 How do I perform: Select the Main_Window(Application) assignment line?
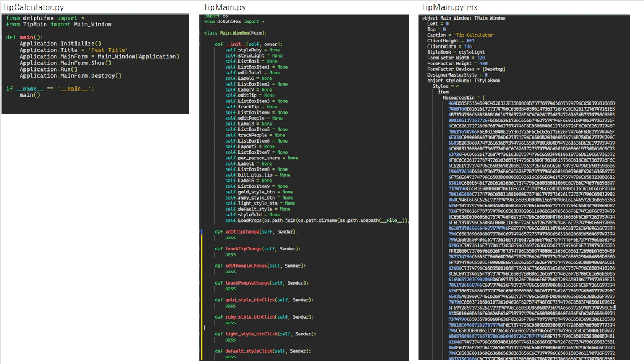tap(99, 56)
